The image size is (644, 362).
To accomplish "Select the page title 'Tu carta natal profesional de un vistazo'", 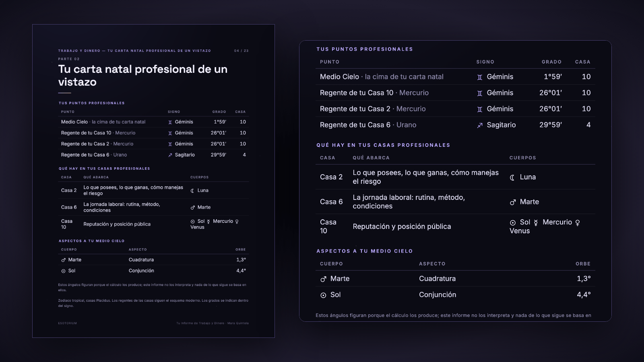I will click(143, 75).
